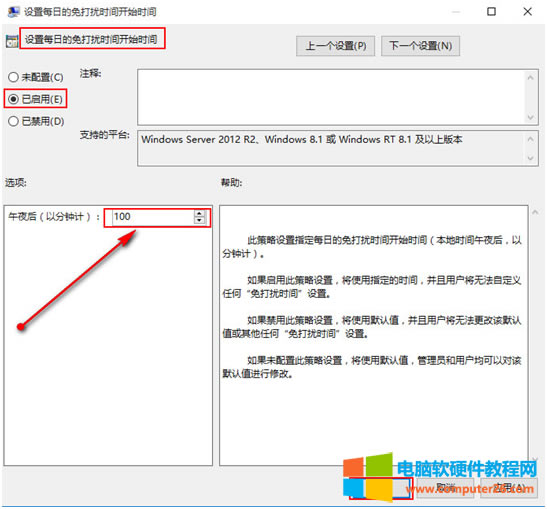Click the 取消 cancel button
Viewport: 547px width, 509px height.
(445, 488)
